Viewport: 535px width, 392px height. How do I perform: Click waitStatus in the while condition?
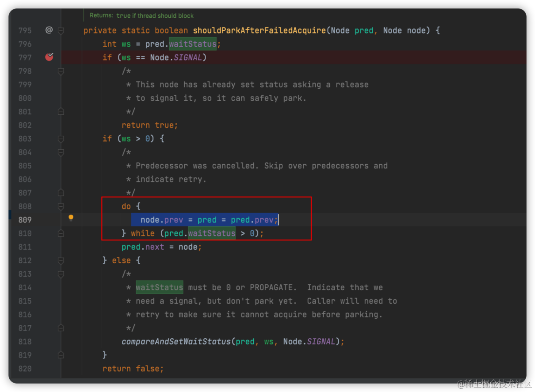tap(212, 233)
